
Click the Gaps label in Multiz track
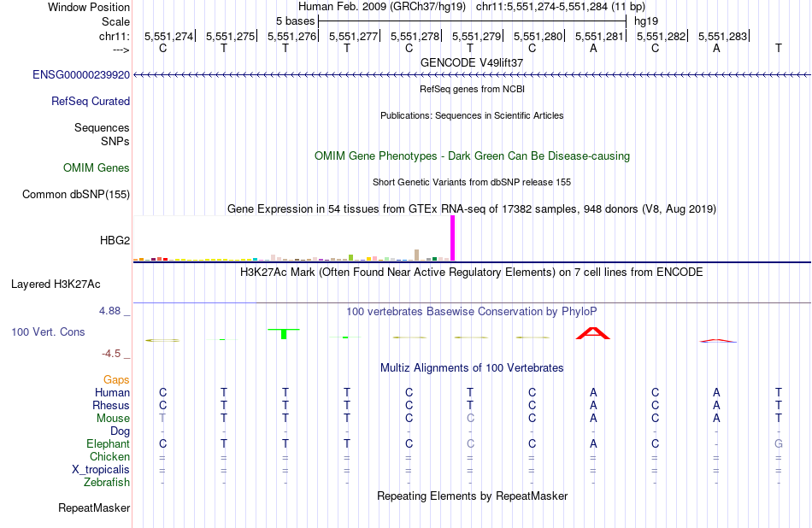(x=116, y=380)
